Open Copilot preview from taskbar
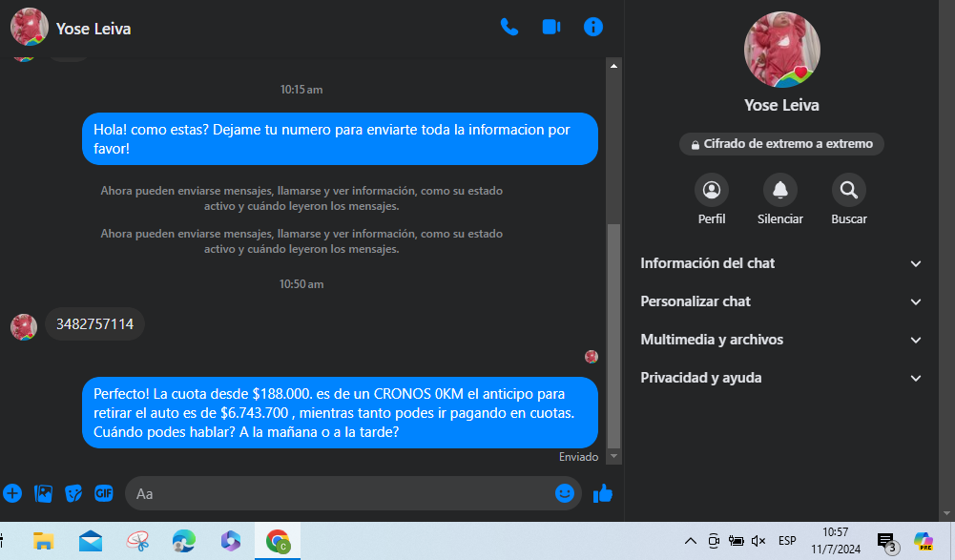The height and width of the screenshot is (560, 955). click(924, 541)
